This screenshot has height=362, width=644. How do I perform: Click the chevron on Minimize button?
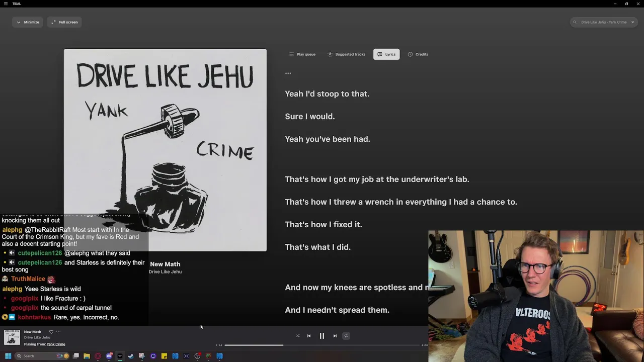point(19,22)
